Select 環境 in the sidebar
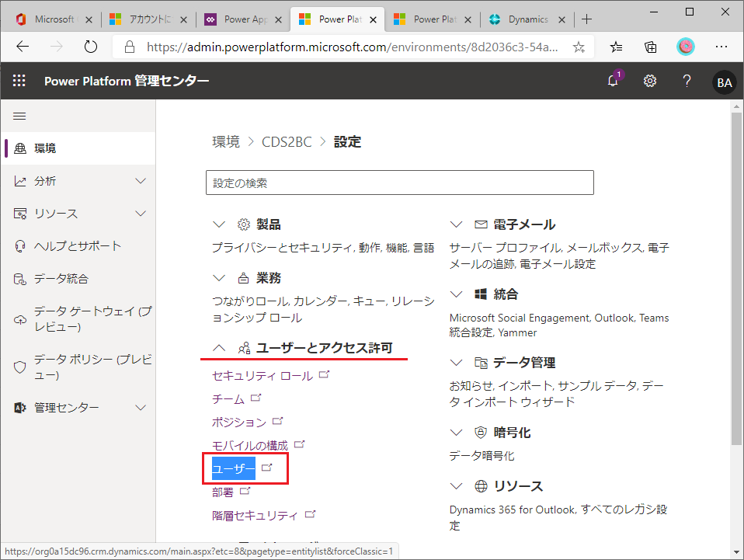The image size is (744, 560). pos(78,148)
